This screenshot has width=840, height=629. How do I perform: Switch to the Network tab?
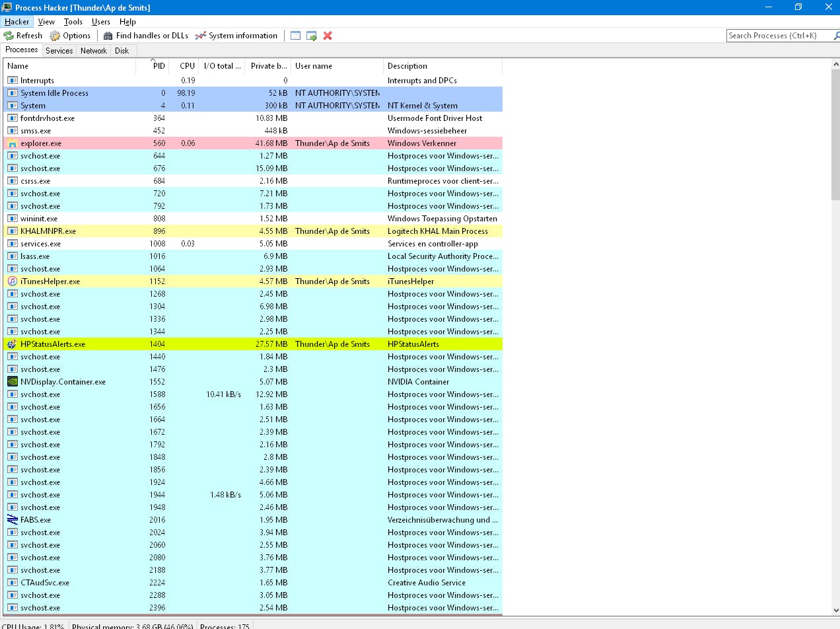(93, 50)
